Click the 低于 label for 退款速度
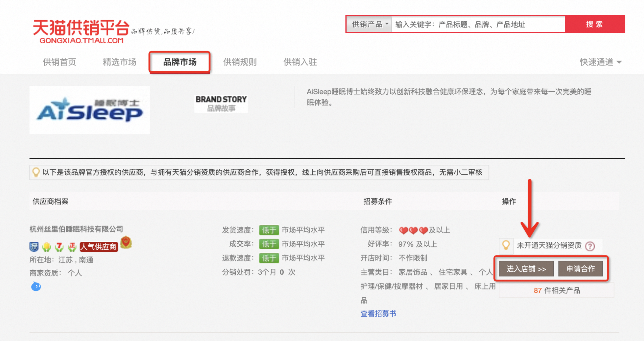Screen dimensions: 644x341 pos(269,258)
